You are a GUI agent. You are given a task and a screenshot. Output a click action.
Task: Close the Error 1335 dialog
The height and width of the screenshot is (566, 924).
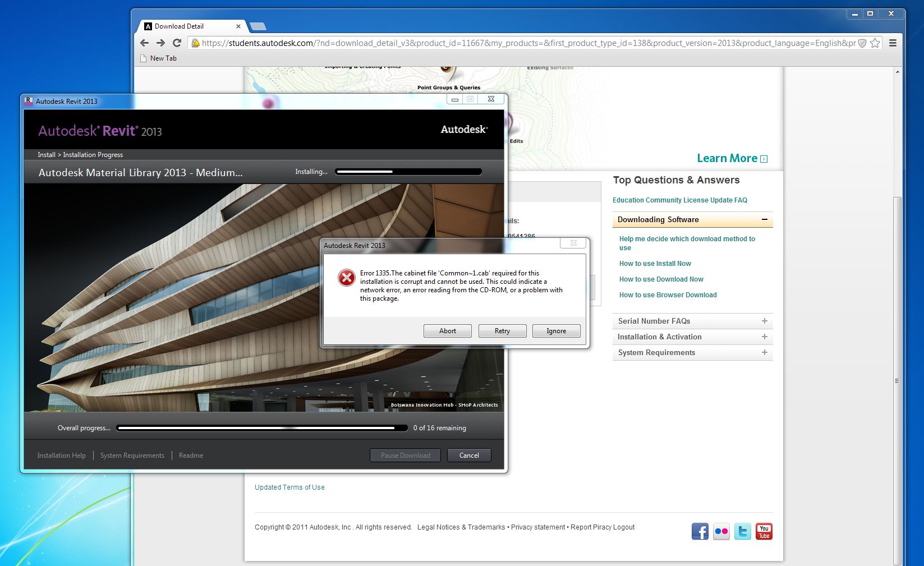(573, 243)
